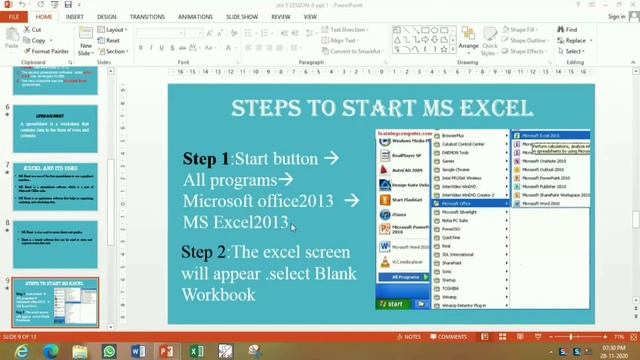The image size is (640, 360).
Task: Click the Cut scissors icon
Action: click(x=27, y=29)
